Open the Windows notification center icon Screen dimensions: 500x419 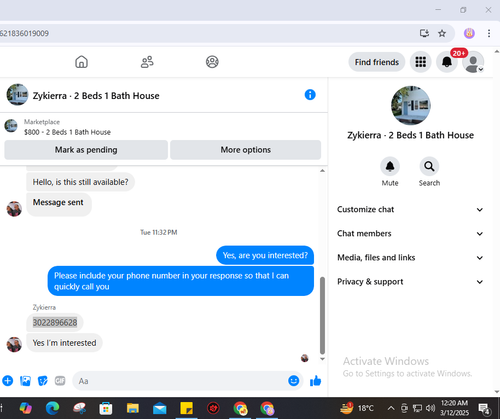[x=484, y=408]
